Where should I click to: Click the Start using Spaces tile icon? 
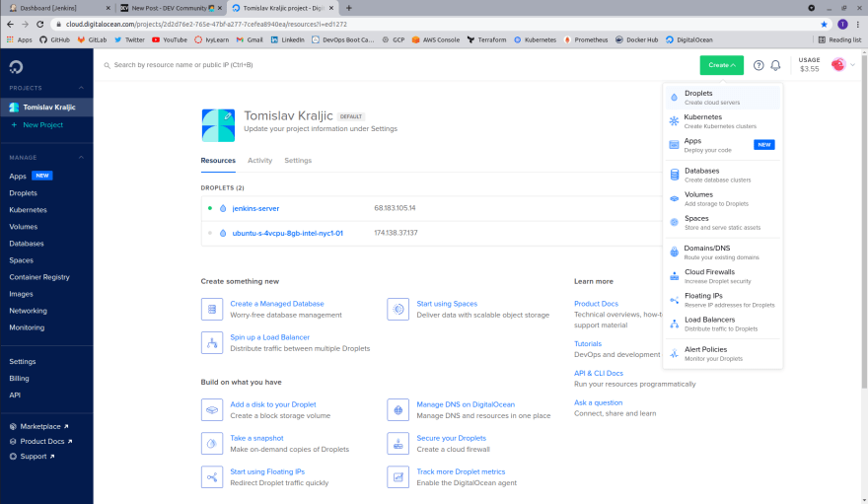coord(398,310)
